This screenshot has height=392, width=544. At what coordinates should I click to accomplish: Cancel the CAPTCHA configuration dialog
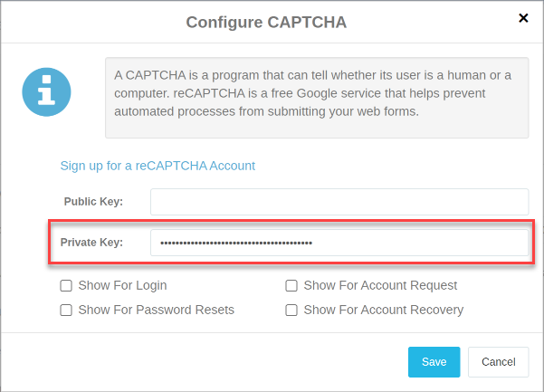[498, 362]
